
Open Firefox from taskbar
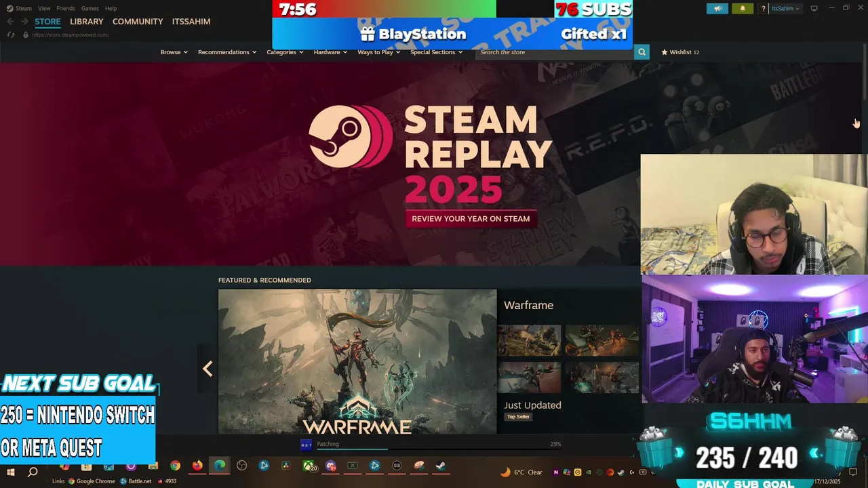pyautogui.click(x=197, y=466)
